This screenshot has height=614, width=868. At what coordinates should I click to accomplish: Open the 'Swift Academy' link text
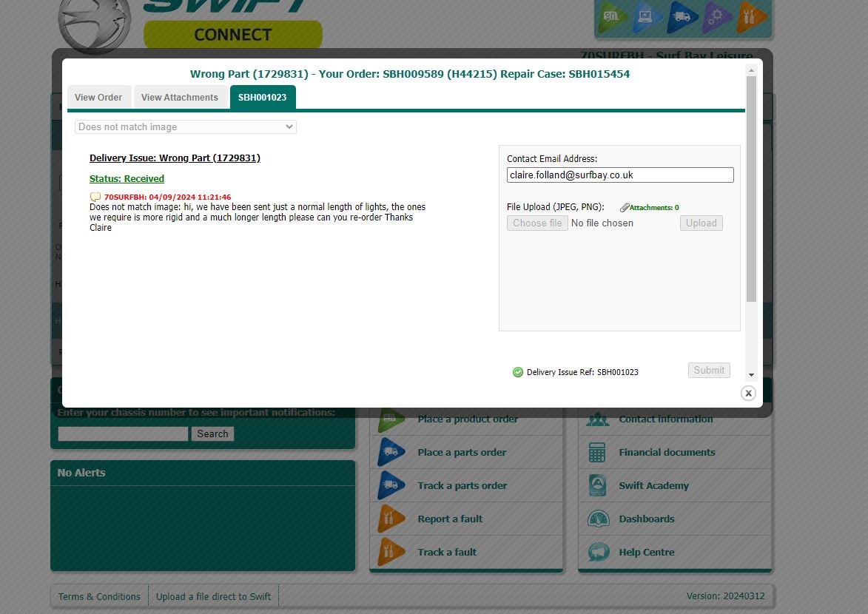653,485
